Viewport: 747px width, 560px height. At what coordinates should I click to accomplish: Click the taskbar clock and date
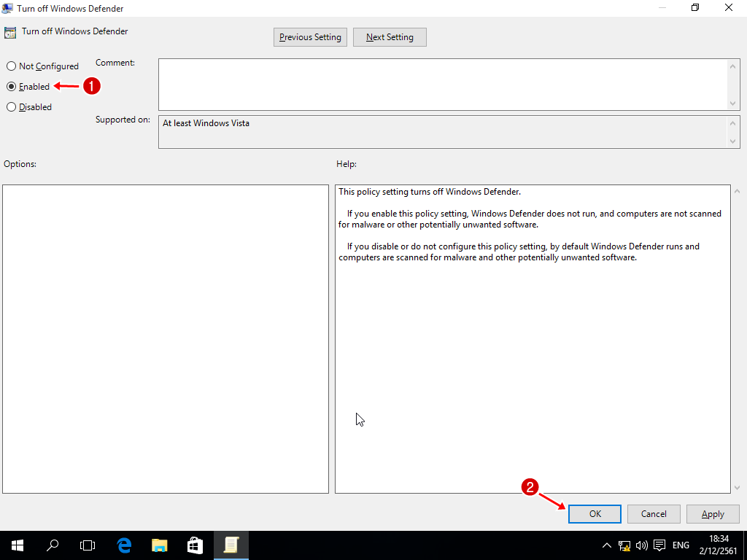720,545
